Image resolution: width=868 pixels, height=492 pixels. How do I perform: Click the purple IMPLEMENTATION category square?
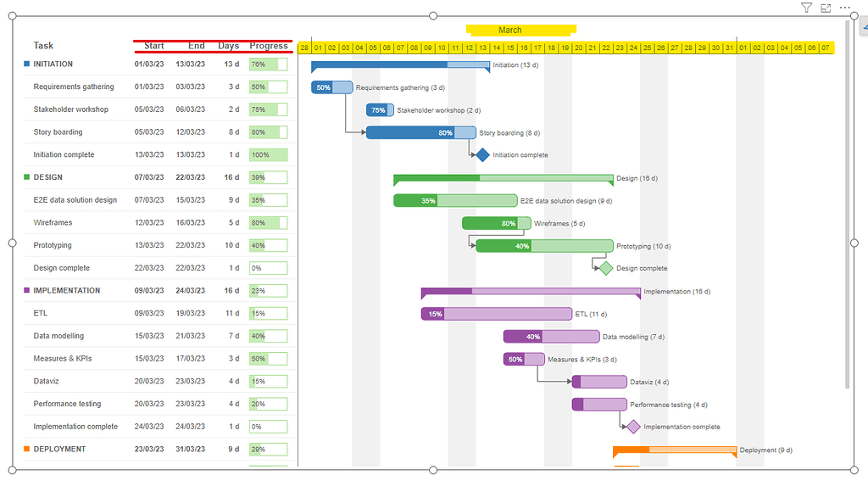pos(25,290)
